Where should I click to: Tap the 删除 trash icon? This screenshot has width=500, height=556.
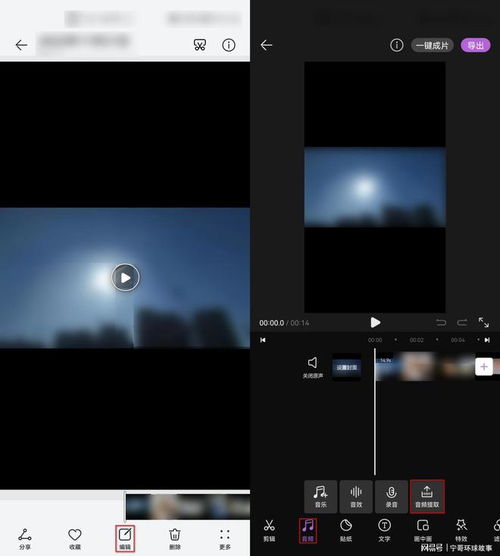coord(175,539)
